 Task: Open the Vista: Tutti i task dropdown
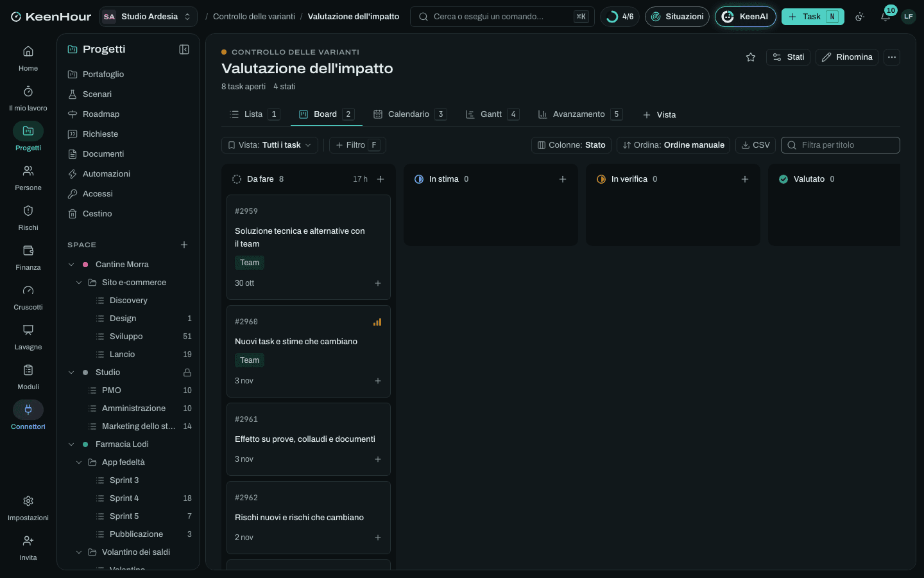pos(269,145)
